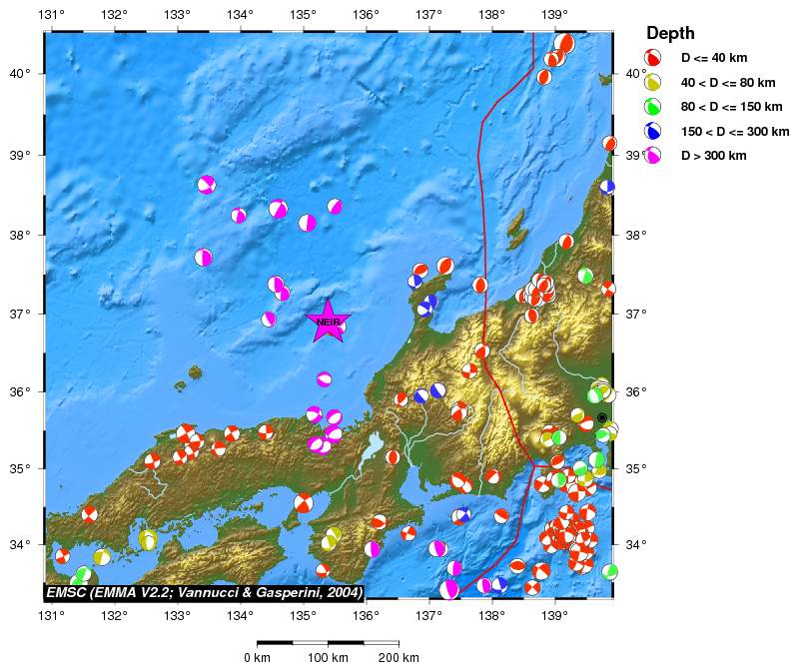The height and width of the screenshot is (672, 799).
Task: Click the "D > 300 km" legend label
Action: coord(713,155)
